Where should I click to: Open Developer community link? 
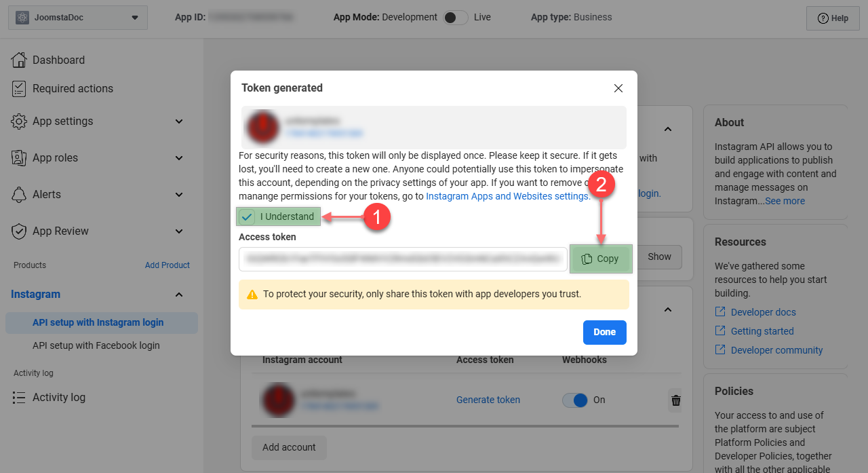(x=777, y=350)
